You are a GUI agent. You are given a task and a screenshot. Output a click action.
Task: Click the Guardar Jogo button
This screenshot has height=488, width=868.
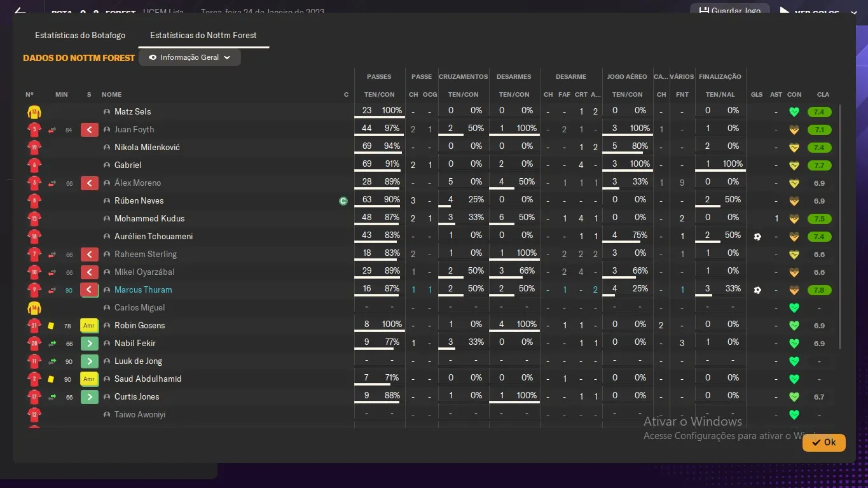[x=729, y=11]
